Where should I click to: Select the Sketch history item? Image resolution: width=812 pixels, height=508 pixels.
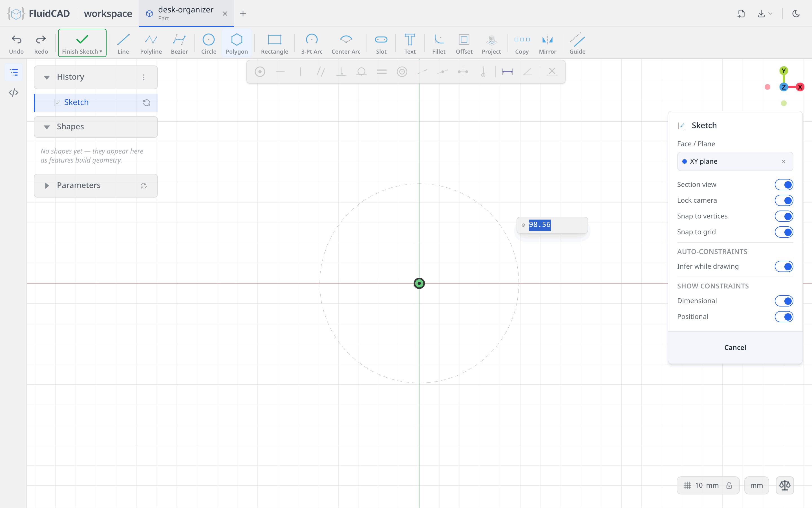coord(96,102)
